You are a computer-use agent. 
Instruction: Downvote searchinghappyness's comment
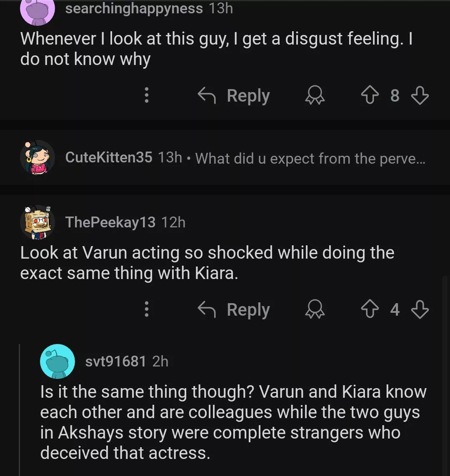[x=420, y=96]
